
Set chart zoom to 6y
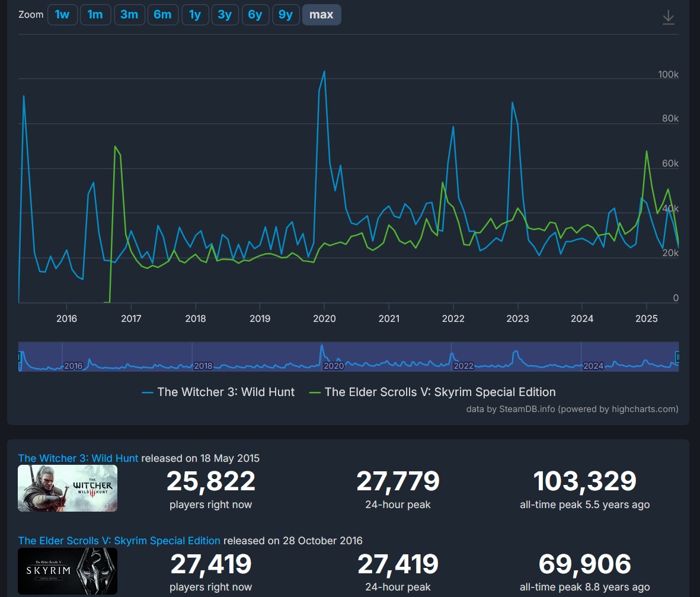pyautogui.click(x=255, y=15)
